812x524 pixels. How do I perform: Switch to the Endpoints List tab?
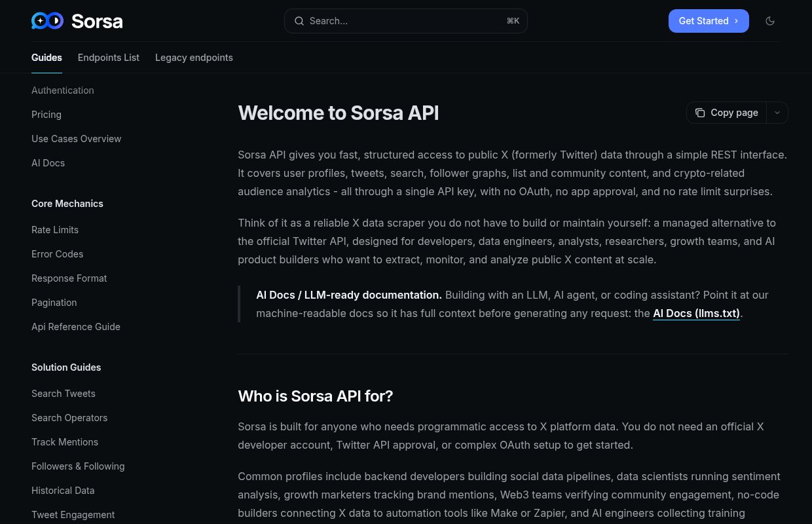coord(109,58)
